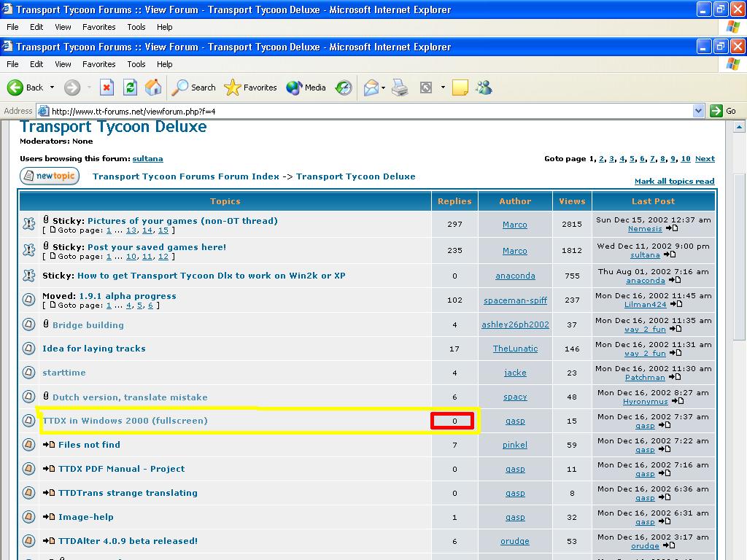Click the sultana user link under browsing

pyautogui.click(x=147, y=158)
